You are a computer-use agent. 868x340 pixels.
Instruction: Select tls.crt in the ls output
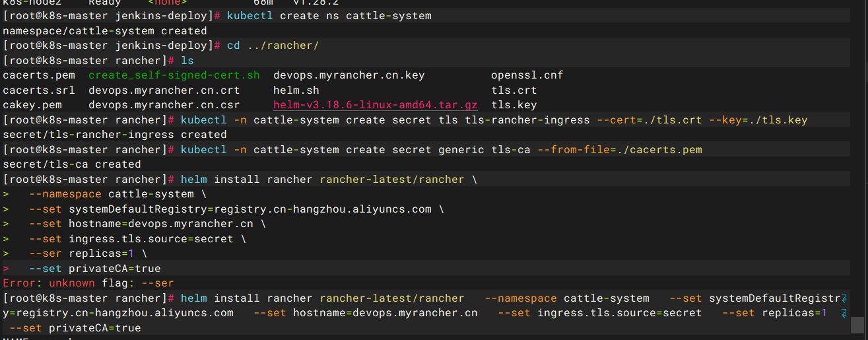(514, 90)
